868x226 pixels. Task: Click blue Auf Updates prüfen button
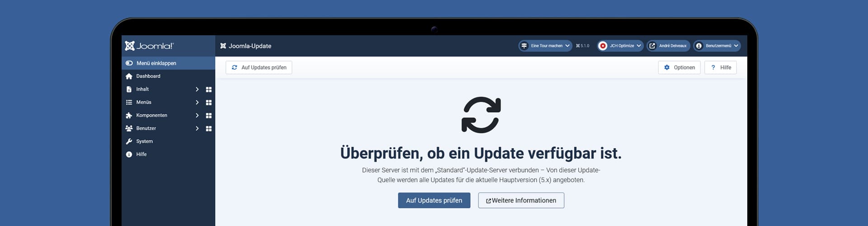pos(434,201)
